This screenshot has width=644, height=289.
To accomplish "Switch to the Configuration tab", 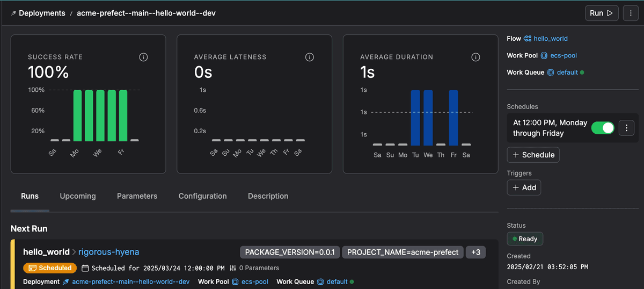I will [x=203, y=196].
